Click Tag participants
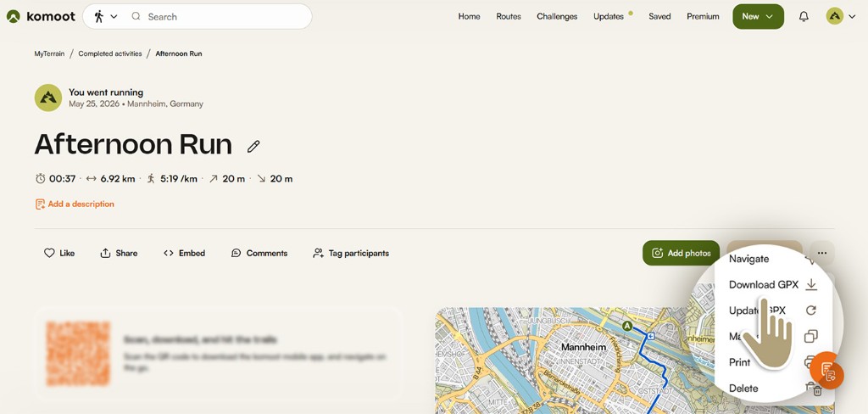Image resolution: width=868 pixels, height=414 pixels. tap(351, 254)
